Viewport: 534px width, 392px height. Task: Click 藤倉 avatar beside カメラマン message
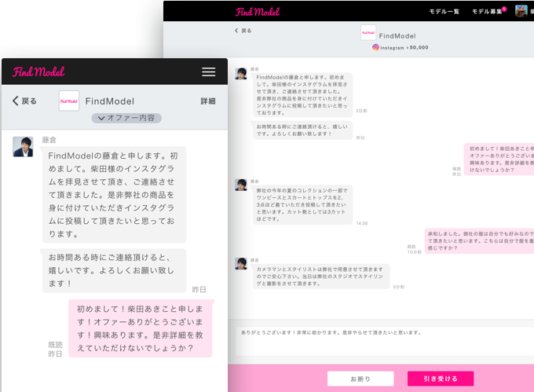click(241, 264)
